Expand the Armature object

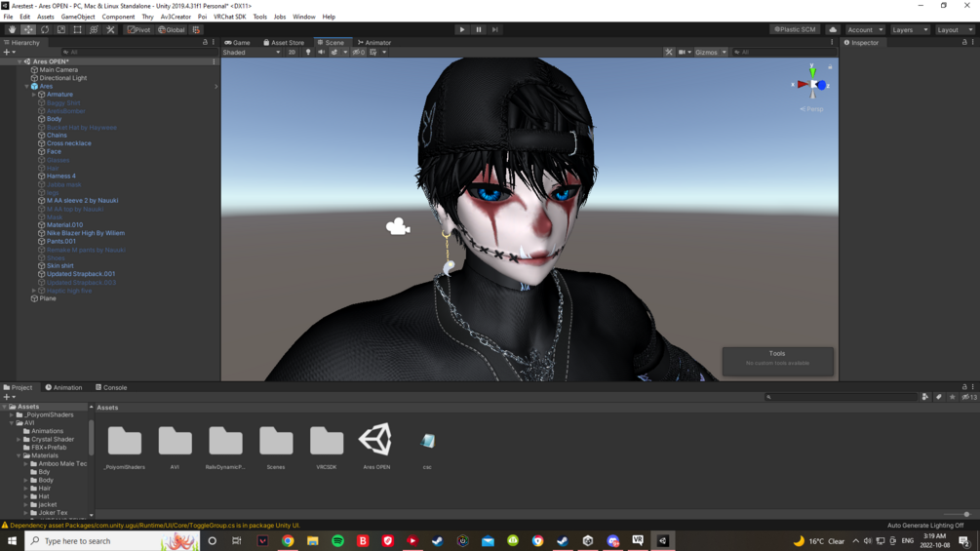tap(34, 95)
